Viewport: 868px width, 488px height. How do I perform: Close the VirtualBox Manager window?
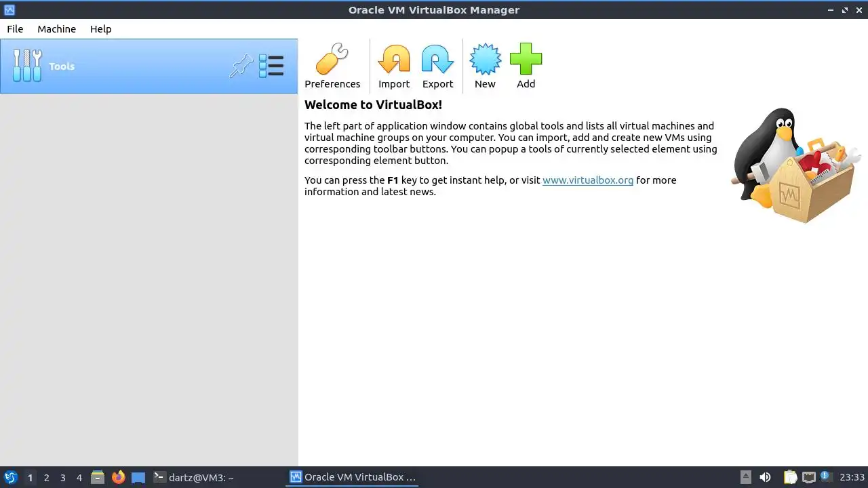coord(859,10)
